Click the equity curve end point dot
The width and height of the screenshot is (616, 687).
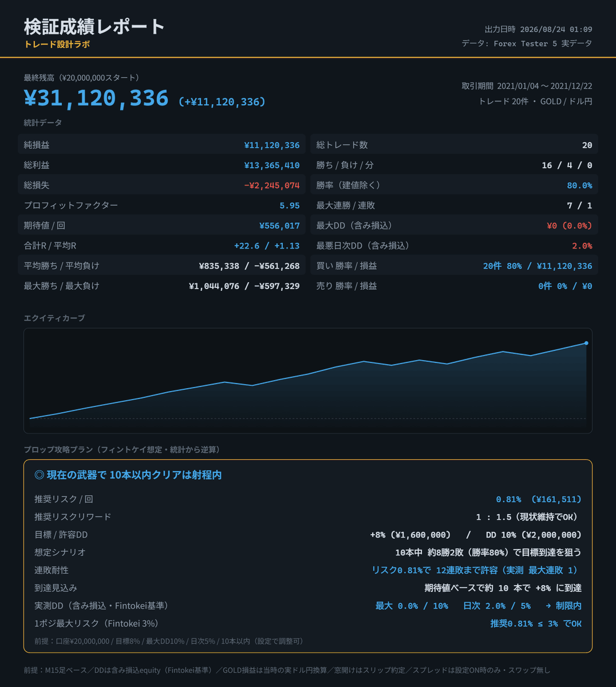(x=586, y=343)
